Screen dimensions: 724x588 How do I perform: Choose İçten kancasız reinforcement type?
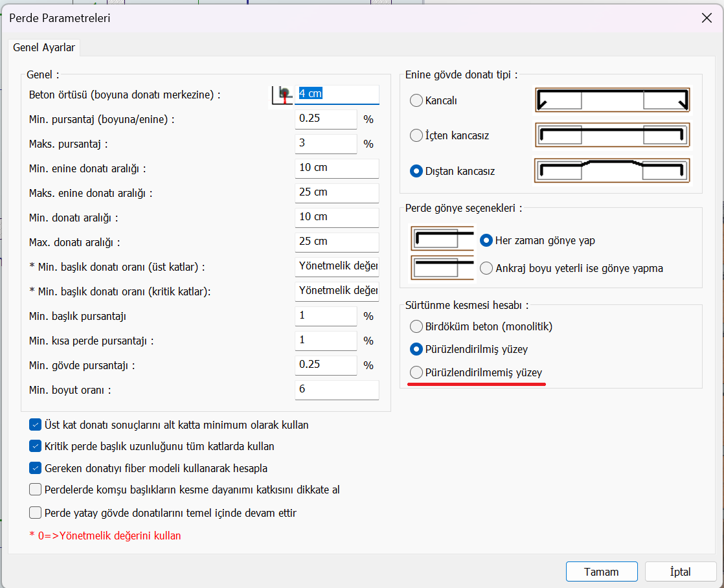pyautogui.click(x=416, y=136)
